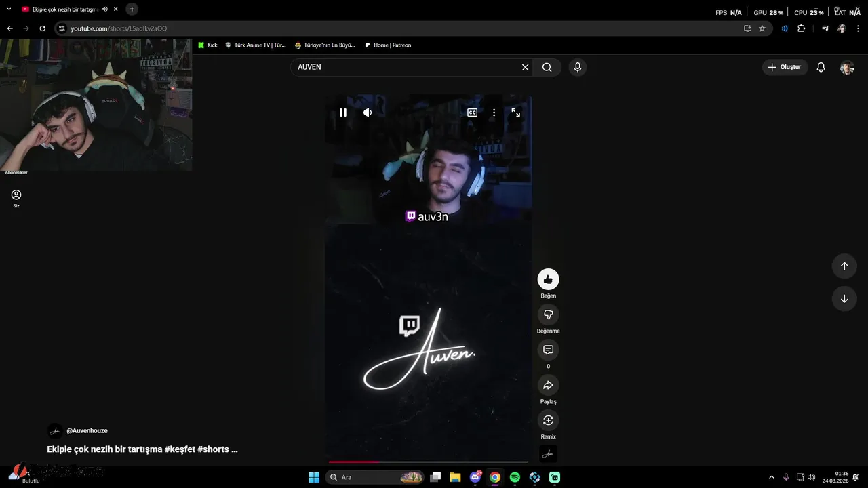Image resolution: width=868 pixels, height=488 pixels.
Task: Open the Chrome profile avatar
Action: (842, 28)
